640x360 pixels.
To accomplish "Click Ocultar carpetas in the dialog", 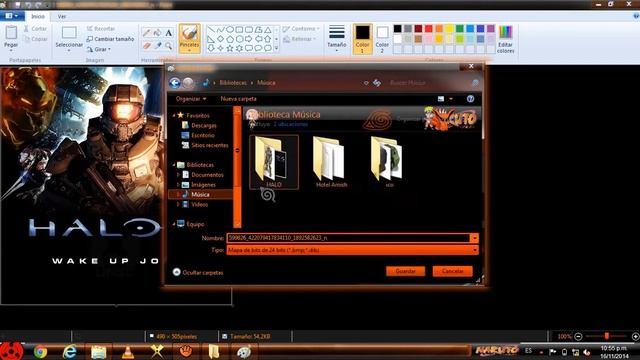I will pos(198,272).
